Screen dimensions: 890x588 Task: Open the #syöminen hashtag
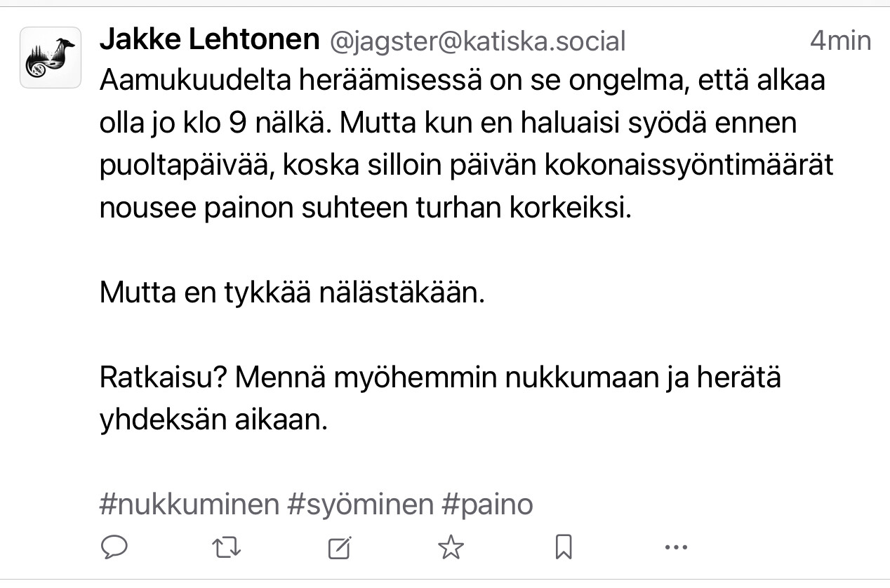tap(360, 505)
